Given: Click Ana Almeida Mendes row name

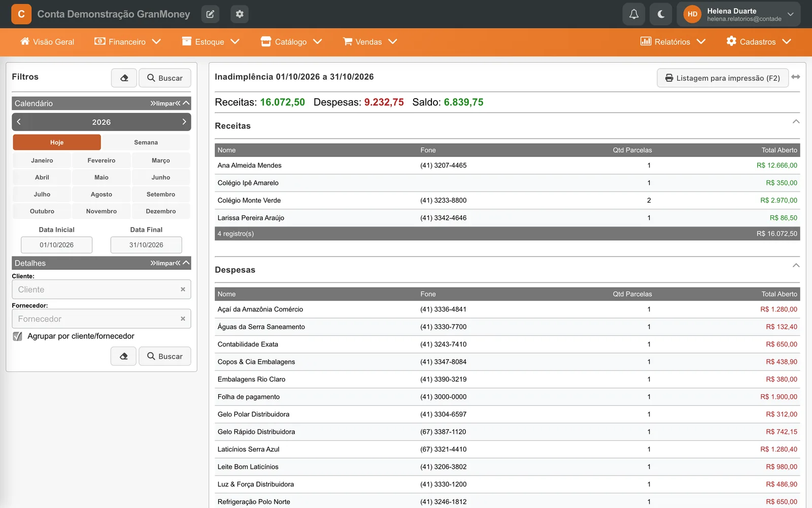Looking at the screenshot, I should click(250, 165).
